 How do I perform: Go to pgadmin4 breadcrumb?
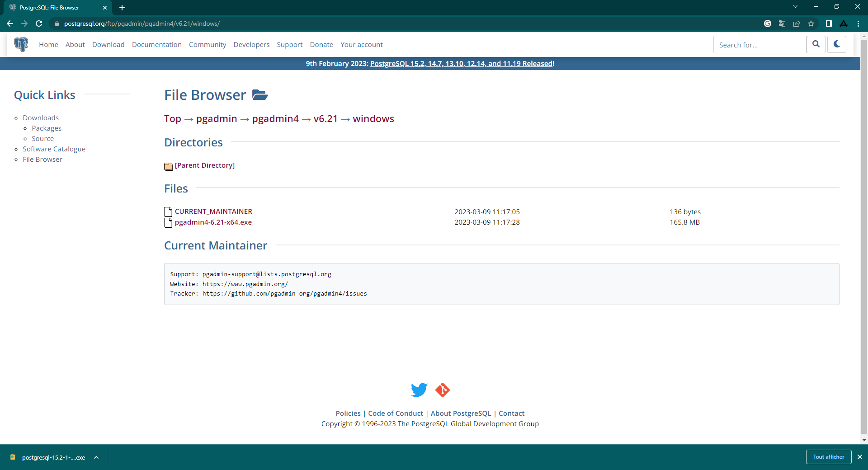pos(275,118)
